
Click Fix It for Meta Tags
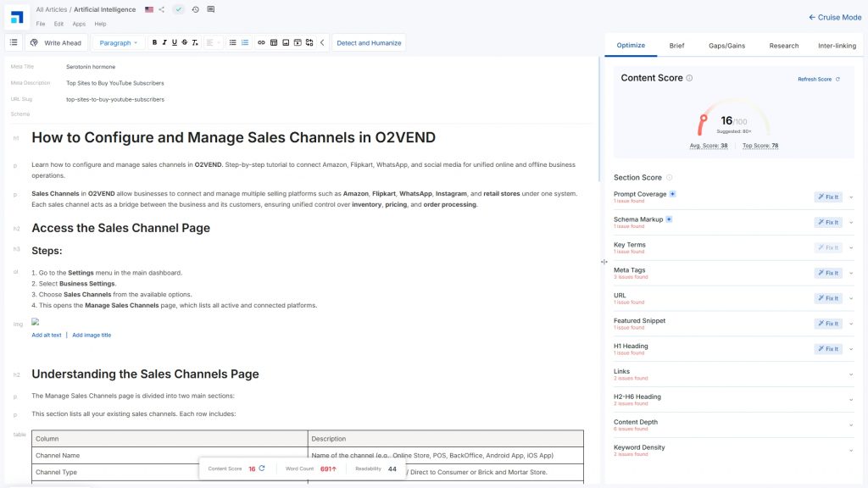click(828, 273)
